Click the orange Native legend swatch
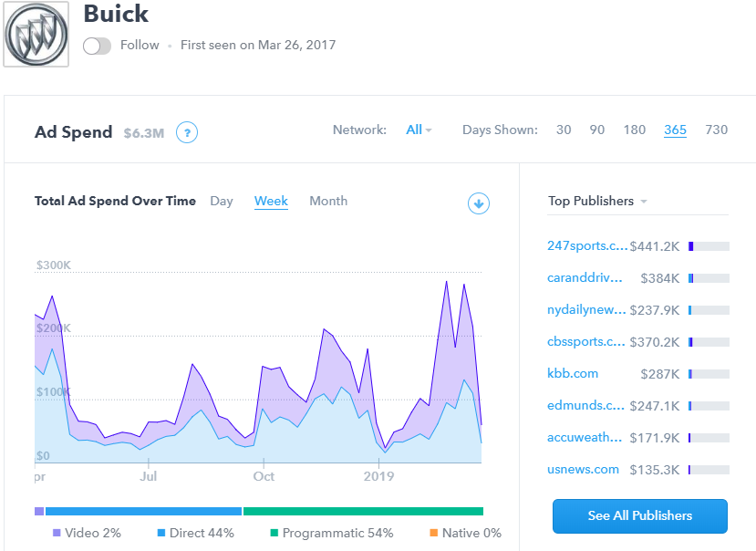756x551 pixels. 434,533
